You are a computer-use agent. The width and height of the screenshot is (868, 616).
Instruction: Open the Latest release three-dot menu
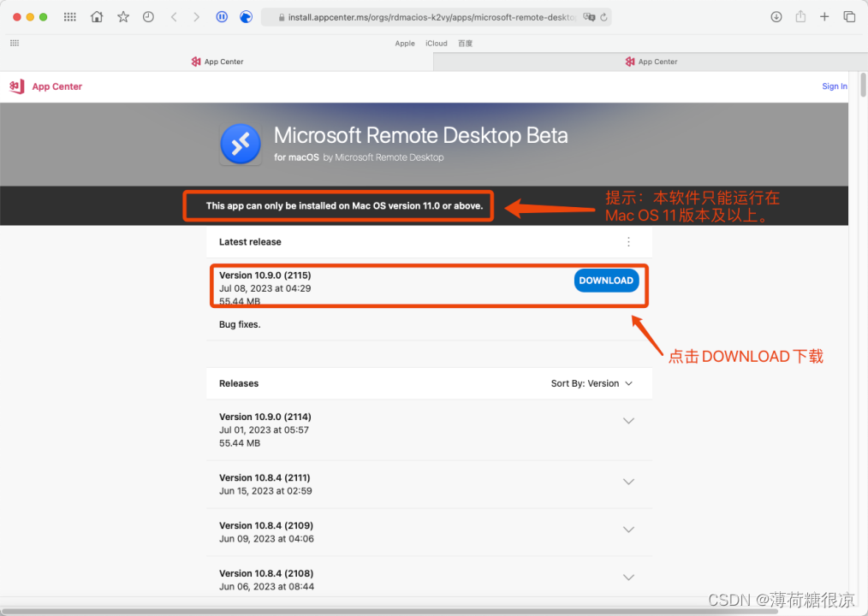[629, 242]
